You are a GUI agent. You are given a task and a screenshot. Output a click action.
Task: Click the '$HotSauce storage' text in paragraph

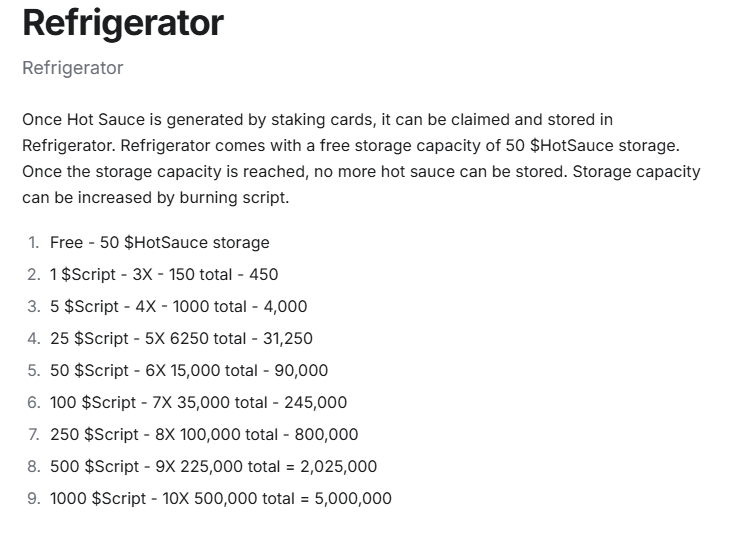(x=604, y=146)
